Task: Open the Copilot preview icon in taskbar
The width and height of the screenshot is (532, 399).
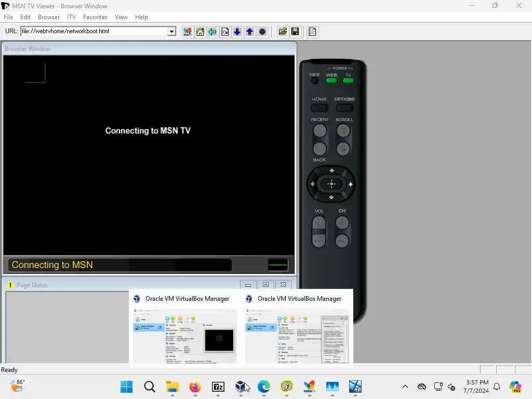Action: [x=515, y=387]
